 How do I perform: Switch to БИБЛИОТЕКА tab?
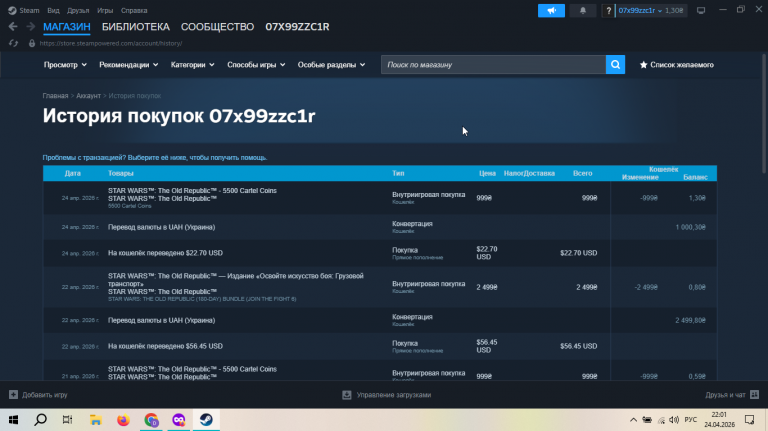coord(136,27)
